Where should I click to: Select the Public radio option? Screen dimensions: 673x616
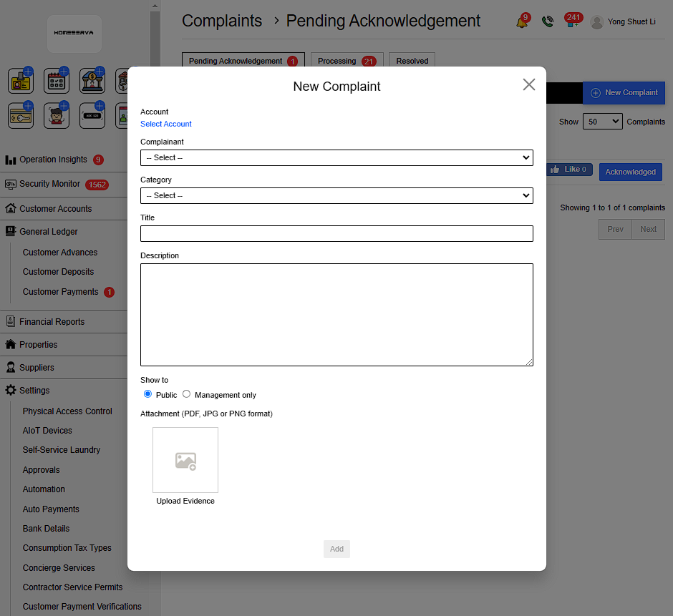[x=148, y=394]
